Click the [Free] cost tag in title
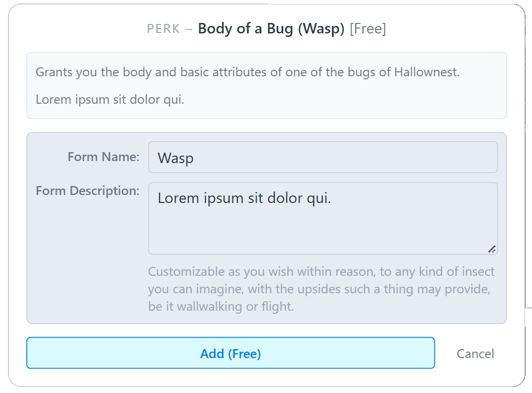The image size is (532, 393). (367, 29)
